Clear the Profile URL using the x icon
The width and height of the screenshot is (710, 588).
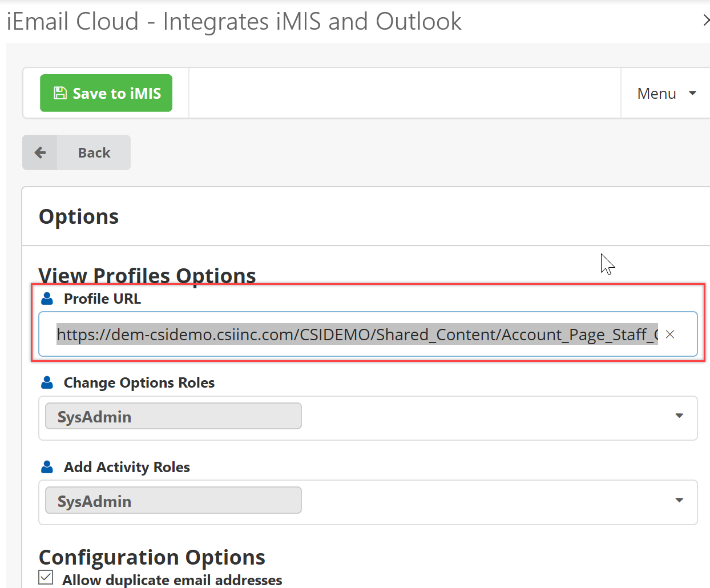[669, 334]
